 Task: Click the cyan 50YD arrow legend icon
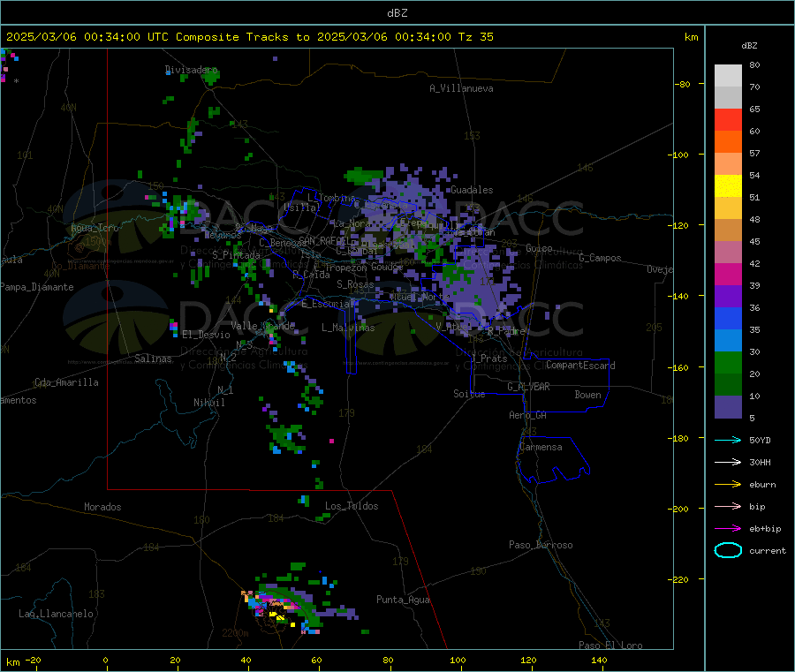click(x=728, y=440)
